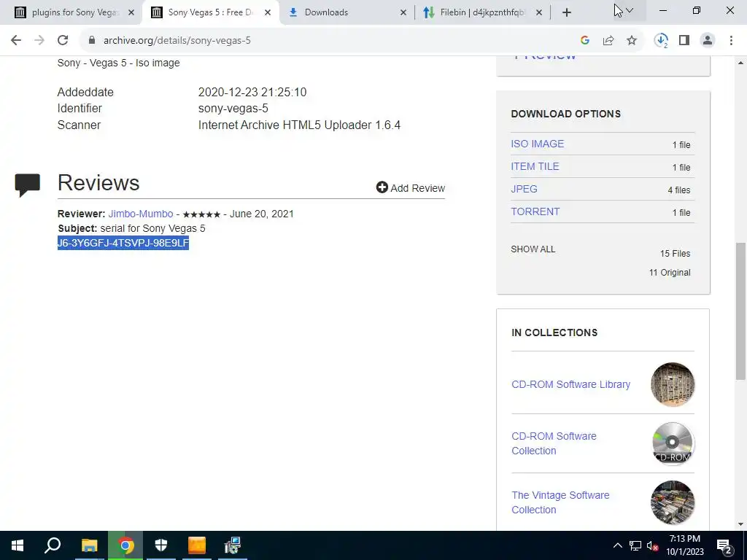Open the notification center icon
The image size is (747, 560).
724,545
